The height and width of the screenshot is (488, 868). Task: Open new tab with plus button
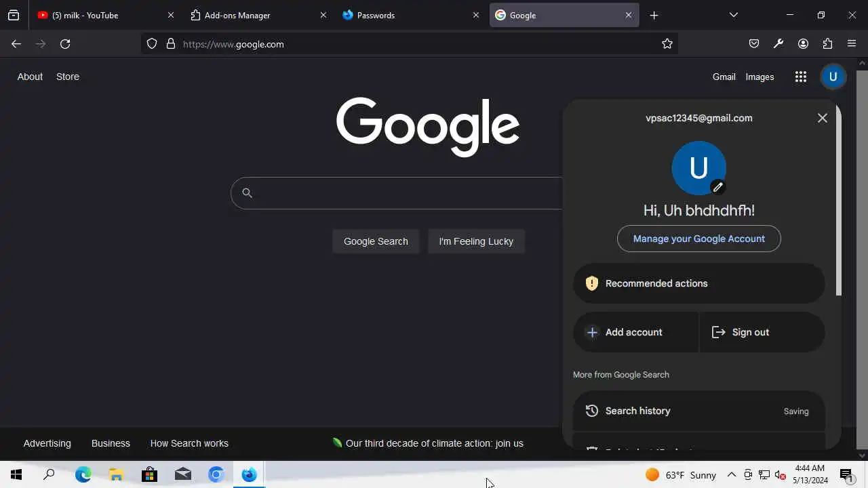coord(654,15)
